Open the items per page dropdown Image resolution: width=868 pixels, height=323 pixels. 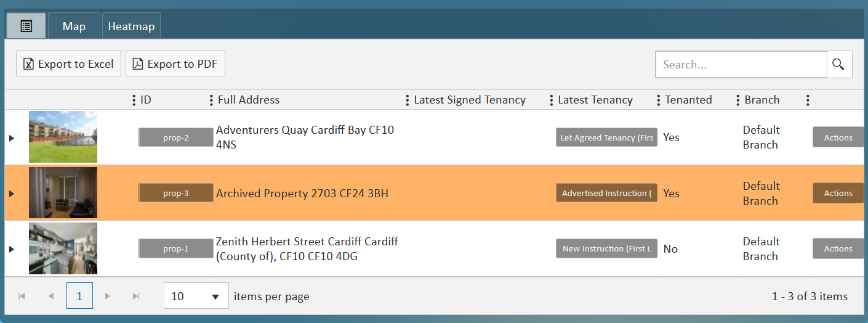[x=196, y=296]
